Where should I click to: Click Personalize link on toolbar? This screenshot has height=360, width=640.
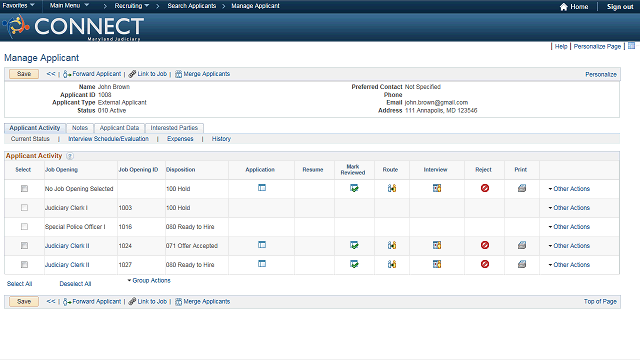tap(601, 74)
